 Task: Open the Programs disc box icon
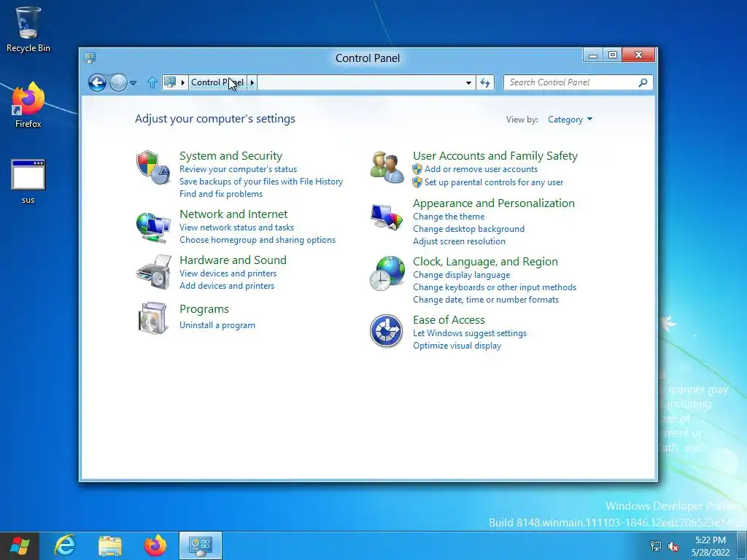coord(153,318)
